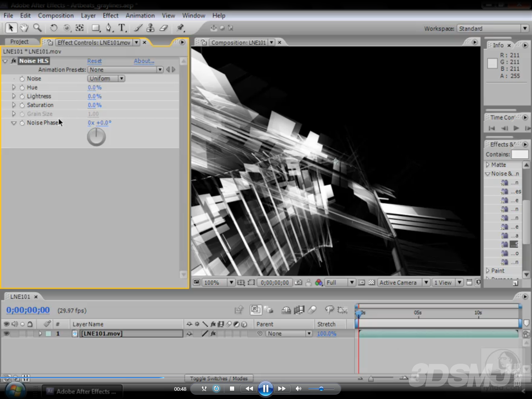The width and height of the screenshot is (532, 399).
Task: Adjust the video player volume slider
Action: click(x=321, y=389)
